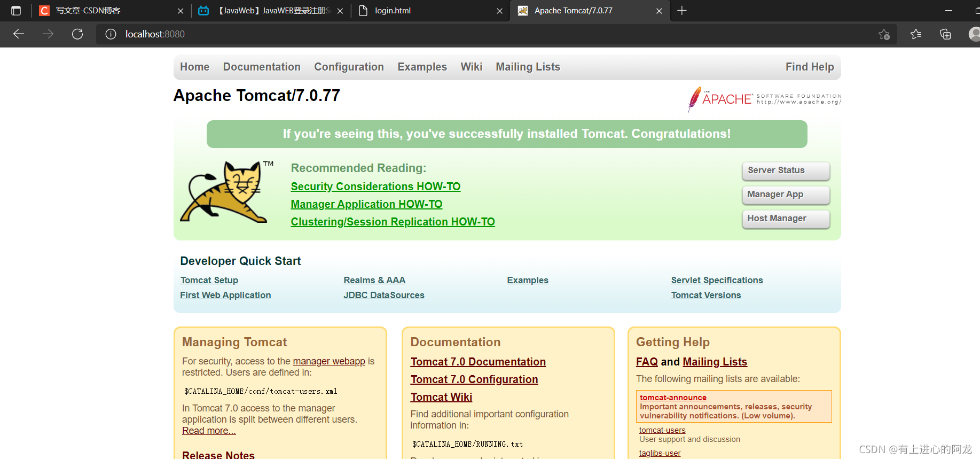Open the browser profile avatar

pyautogui.click(x=974, y=34)
